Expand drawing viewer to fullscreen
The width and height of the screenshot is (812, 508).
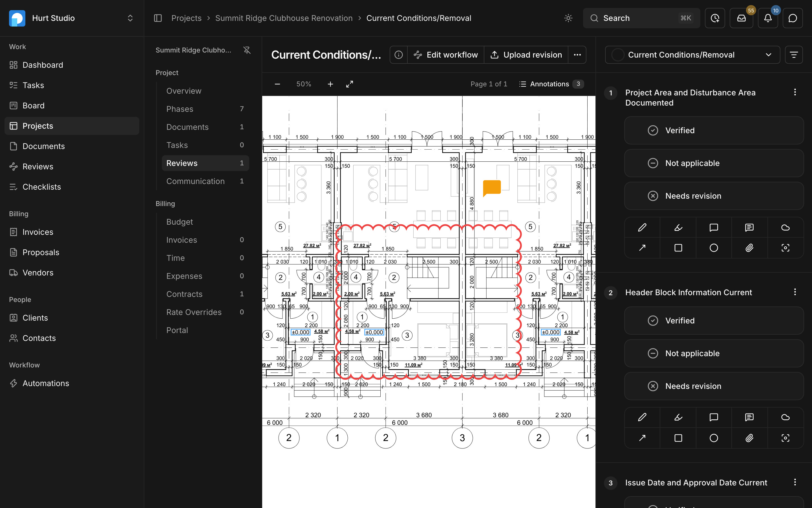pyautogui.click(x=349, y=84)
